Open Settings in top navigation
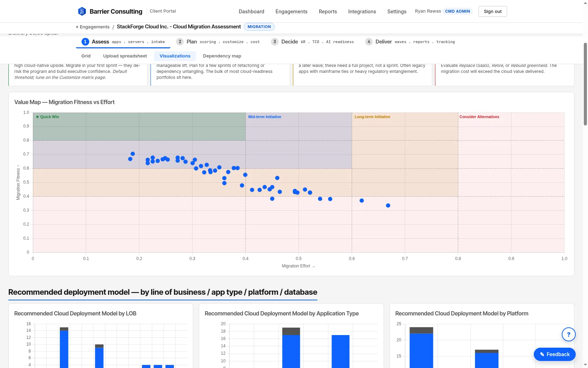588x368 pixels. pos(397,12)
